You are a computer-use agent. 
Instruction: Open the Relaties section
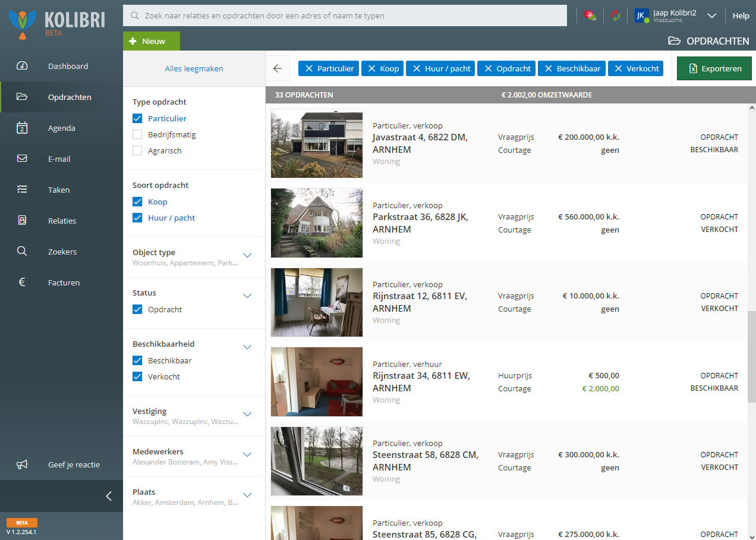pyautogui.click(x=61, y=221)
